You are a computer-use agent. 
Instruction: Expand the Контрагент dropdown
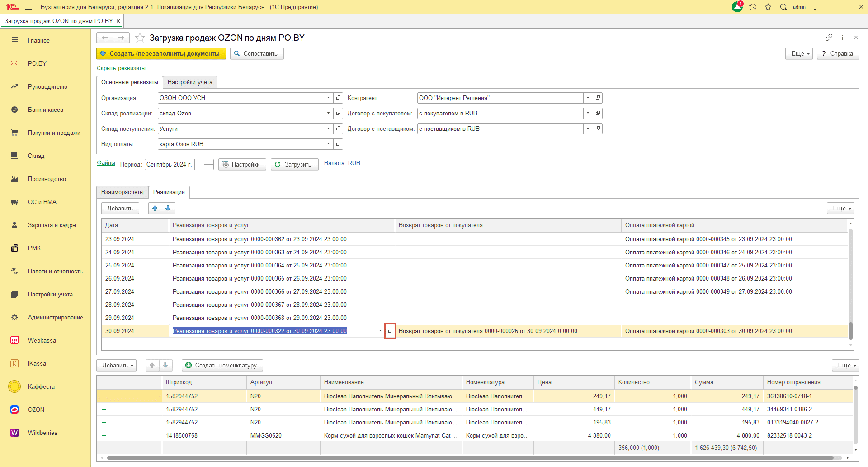588,98
